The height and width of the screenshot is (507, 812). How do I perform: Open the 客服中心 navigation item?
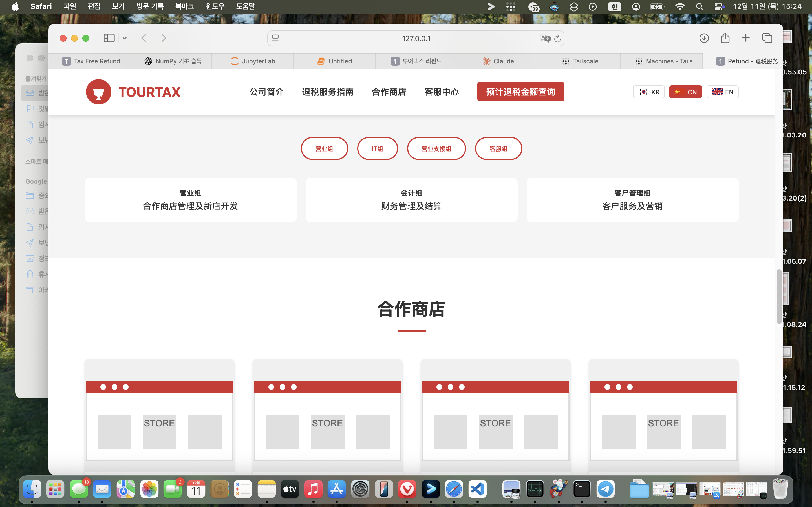(442, 92)
